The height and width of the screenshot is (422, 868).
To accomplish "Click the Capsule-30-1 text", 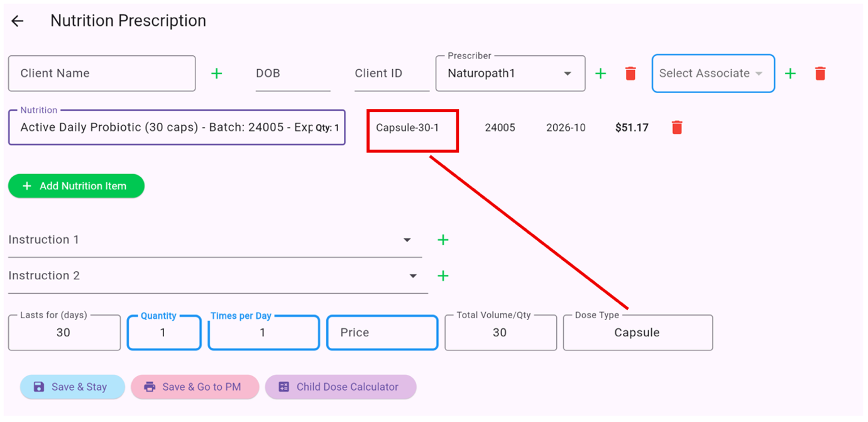I will click(407, 128).
